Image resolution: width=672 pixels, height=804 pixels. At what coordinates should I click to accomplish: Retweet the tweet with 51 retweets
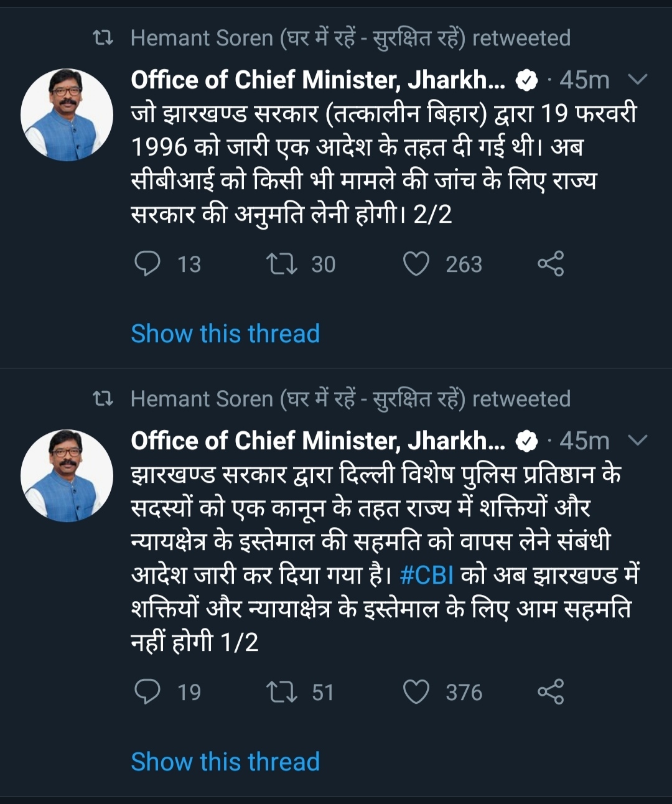[281, 692]
